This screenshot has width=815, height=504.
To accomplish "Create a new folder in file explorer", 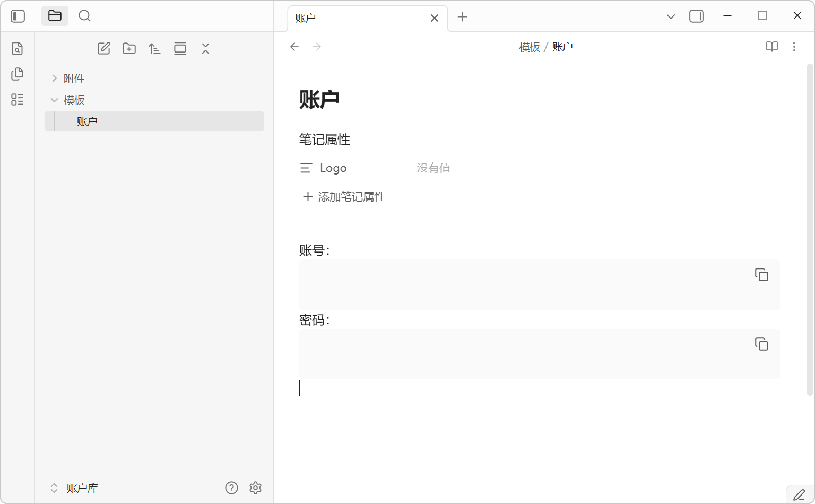I will coord(129,49).
